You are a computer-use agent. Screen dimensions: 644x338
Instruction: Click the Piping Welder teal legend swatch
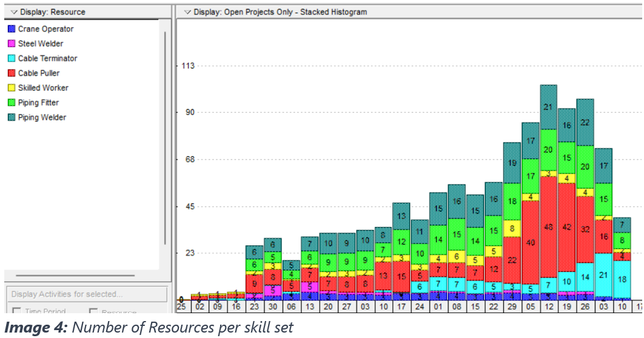coord(11,118)
